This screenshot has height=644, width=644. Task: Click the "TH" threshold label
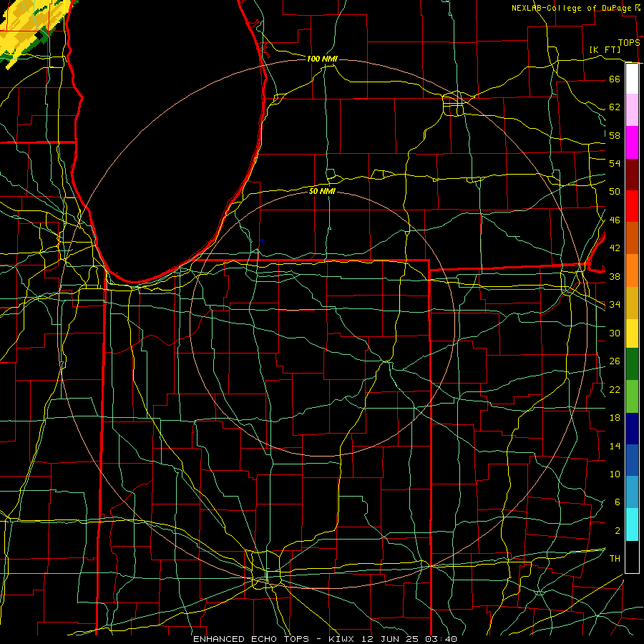tap(615, 559)
